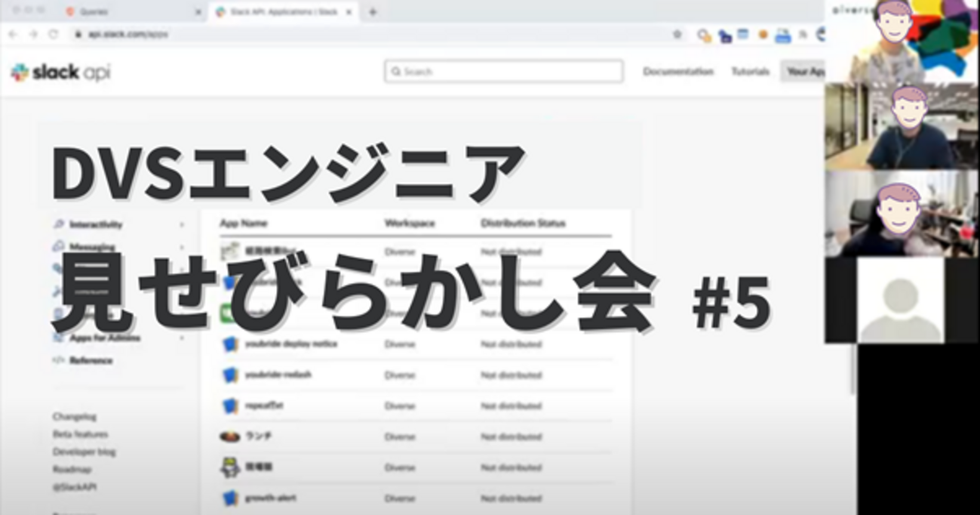Click the ランチ app icon
The height and width of the screenshot is (515, 980).
[230, 436]
